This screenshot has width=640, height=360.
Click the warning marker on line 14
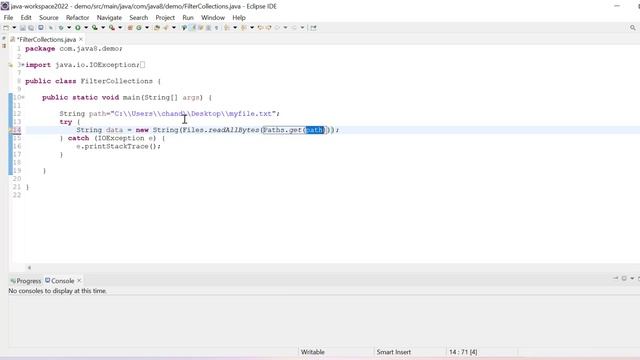[11, 130]
